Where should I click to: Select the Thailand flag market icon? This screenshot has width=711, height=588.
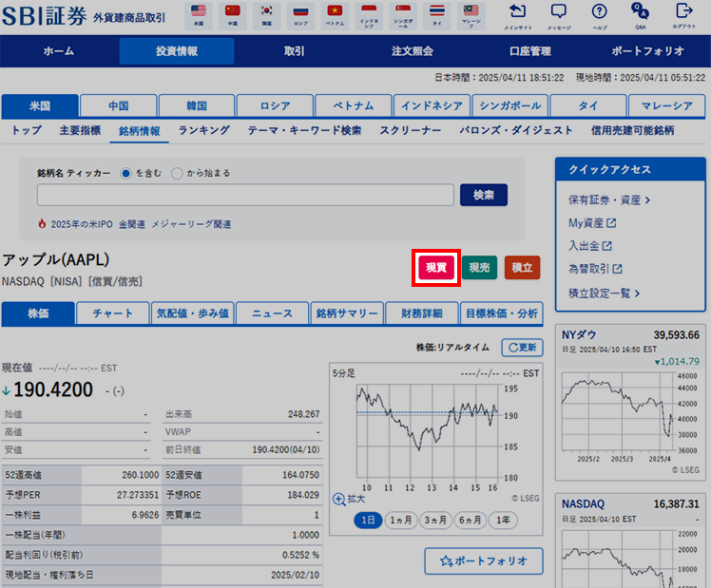point(436,15)
